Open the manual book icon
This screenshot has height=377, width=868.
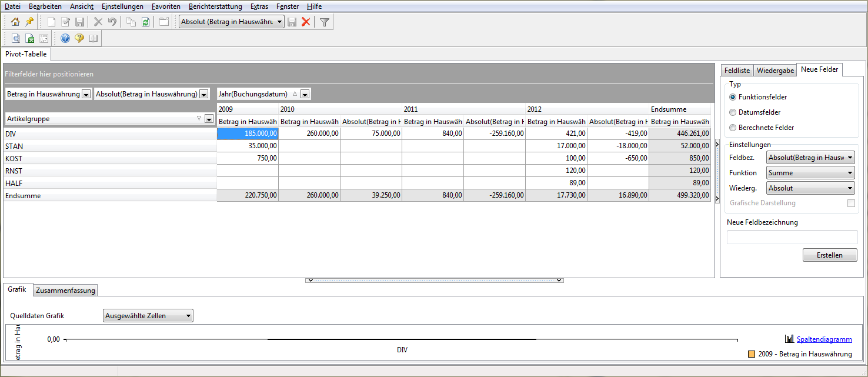tap(94, 38)
